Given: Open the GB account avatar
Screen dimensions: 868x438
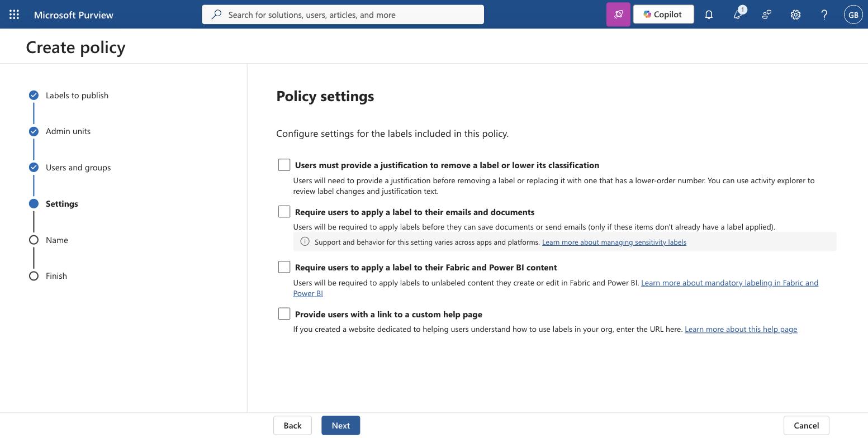Looking at the screenshot, I should pyautogui.click(x=853, y=15).
